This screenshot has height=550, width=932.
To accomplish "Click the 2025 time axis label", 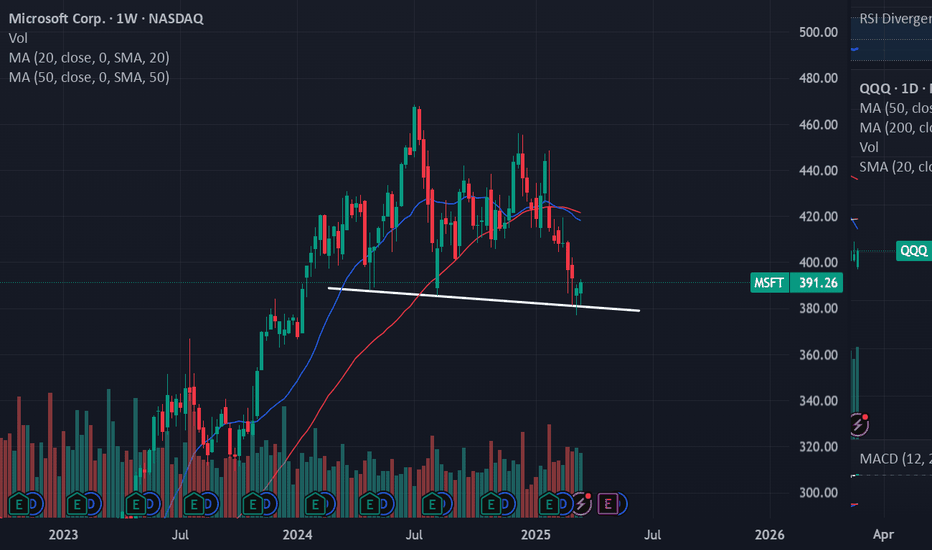I will 536,535.
